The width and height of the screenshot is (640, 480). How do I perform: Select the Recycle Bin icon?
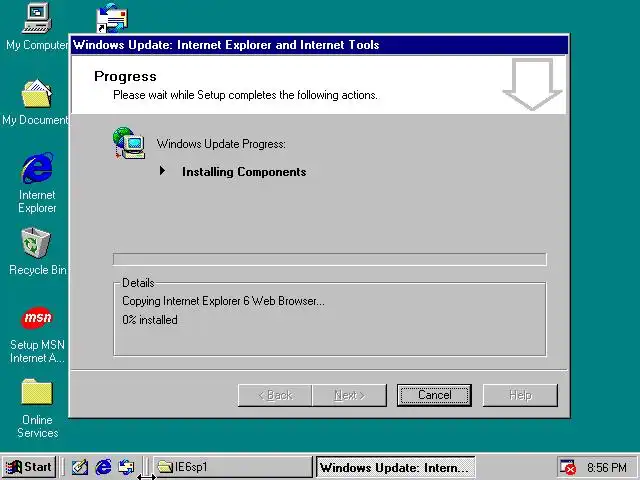36,243
